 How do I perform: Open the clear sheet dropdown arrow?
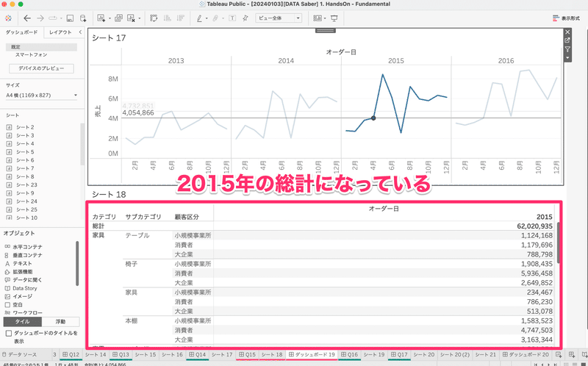(x=140, y=18)
